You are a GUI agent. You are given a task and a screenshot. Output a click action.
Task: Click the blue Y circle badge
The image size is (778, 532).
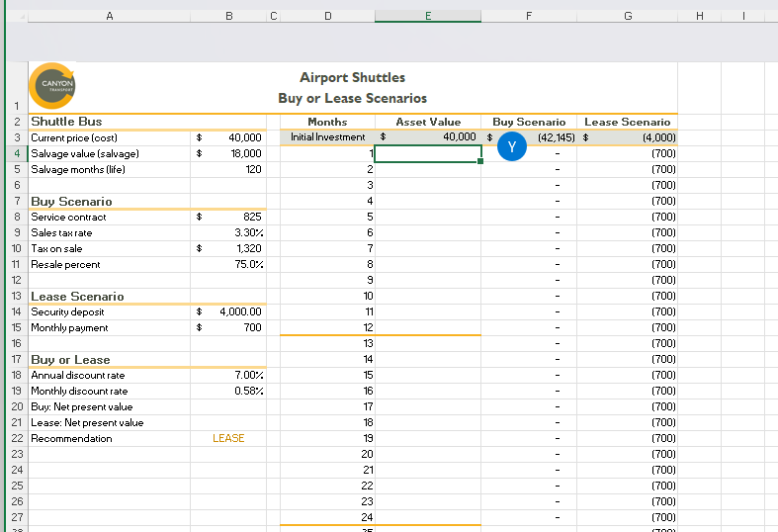coord(511,146)
